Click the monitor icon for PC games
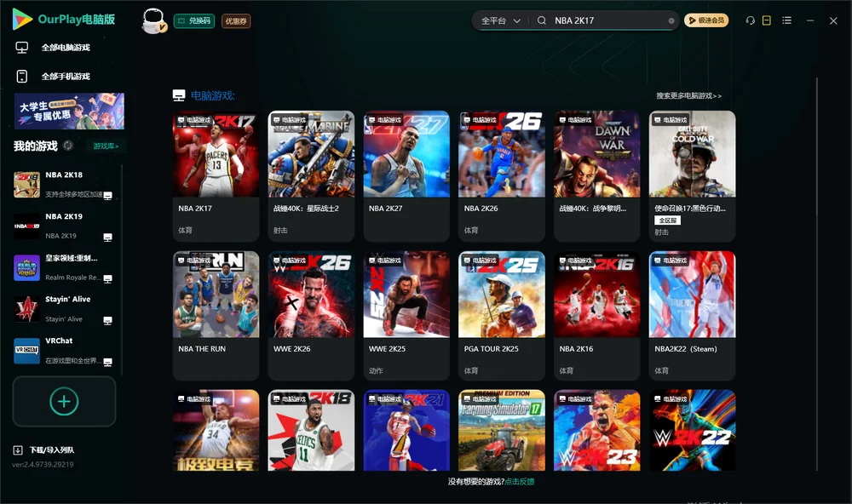The image size is (852, 504). coord(22,48)
